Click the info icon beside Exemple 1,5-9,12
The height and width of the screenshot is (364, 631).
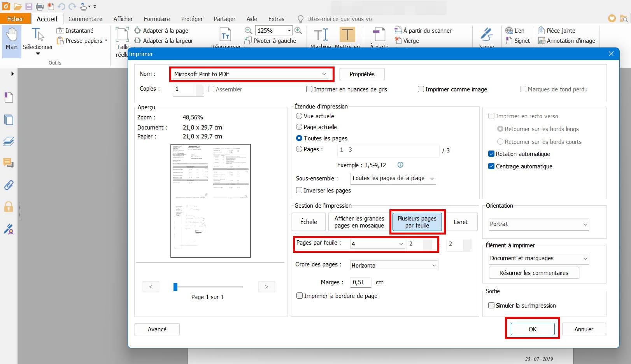coord(400,164)
